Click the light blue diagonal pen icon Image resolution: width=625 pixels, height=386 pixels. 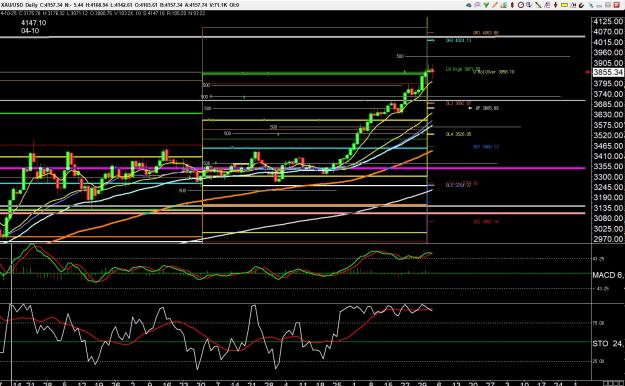(591, 5)
